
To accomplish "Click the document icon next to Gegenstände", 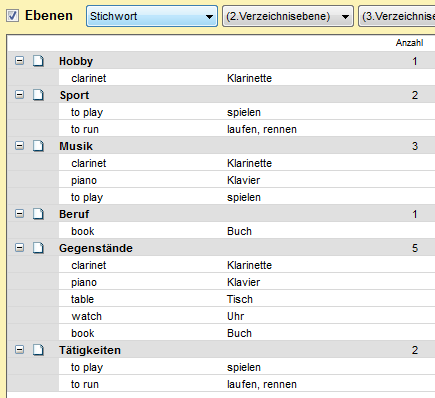I will click(x=38, y=248).
